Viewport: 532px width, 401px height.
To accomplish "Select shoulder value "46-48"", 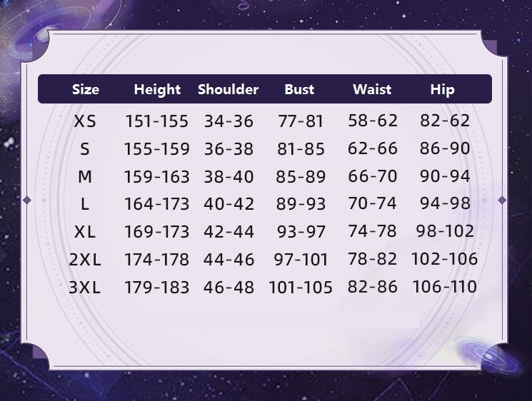I will 229,288.
